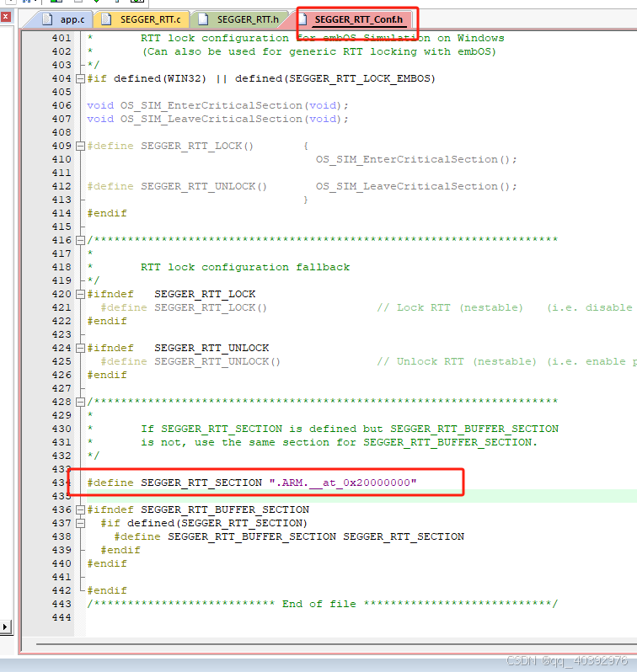Click the "// Lock RTT (nestable)" comment

pos(450,307)
